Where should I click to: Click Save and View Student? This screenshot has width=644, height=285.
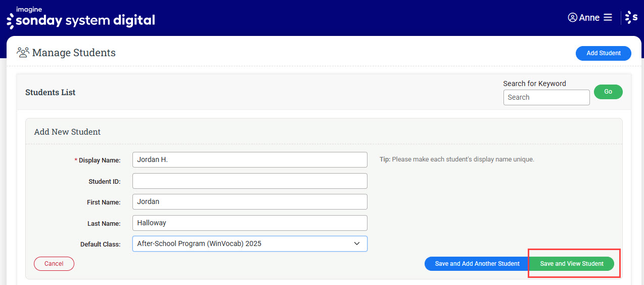click(571, 264)
